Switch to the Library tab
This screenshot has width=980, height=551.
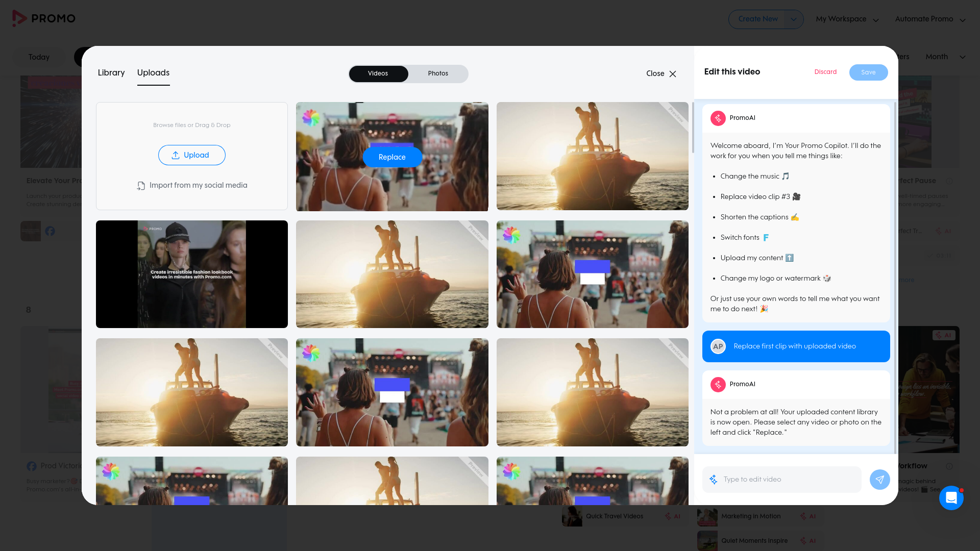111,73
